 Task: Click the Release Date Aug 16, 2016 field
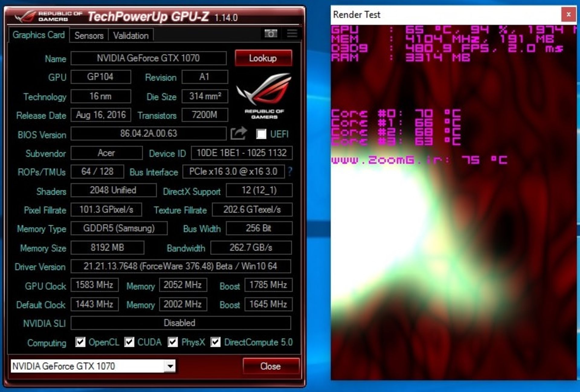101,115
